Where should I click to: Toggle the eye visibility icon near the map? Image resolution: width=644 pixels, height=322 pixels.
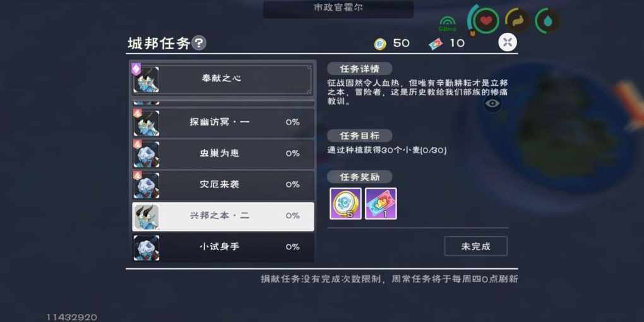click(492, 103)
